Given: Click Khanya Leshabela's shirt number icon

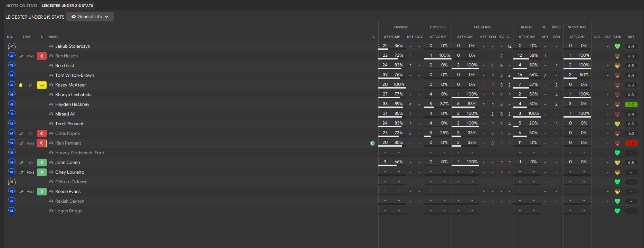Looking at the screenshot, I should click(x=12, y=94).
